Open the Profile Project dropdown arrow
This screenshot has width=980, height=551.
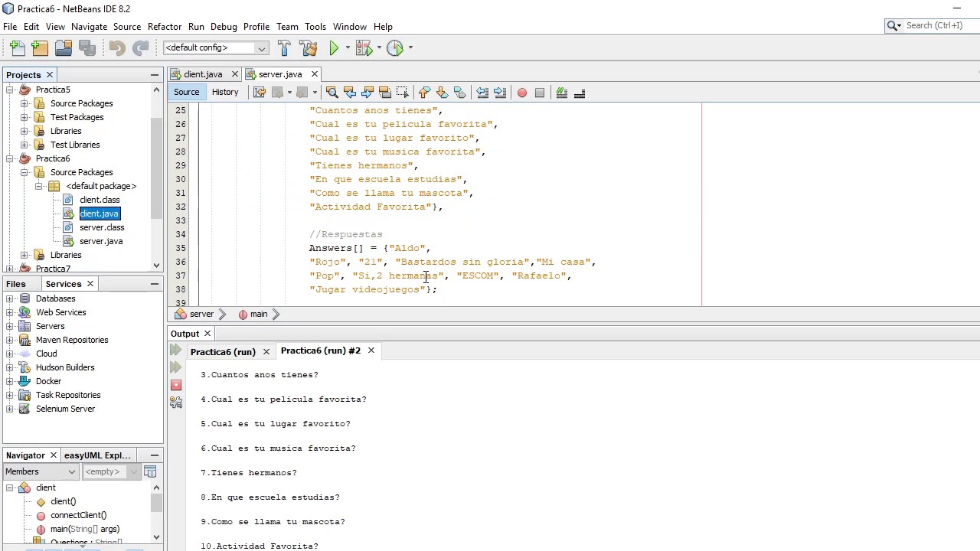(x=410, y=47)
